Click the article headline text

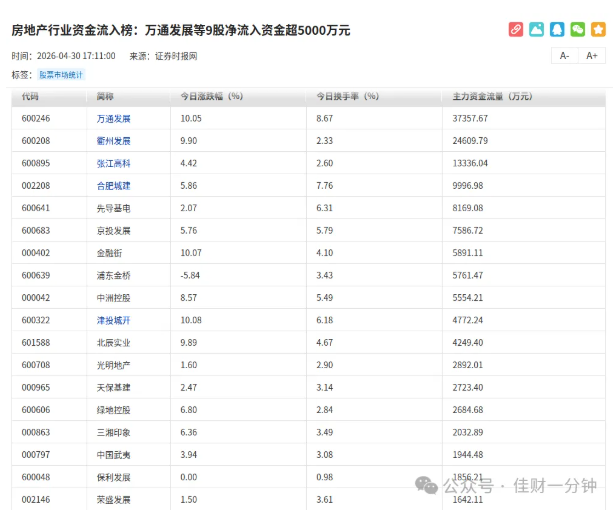click(x=181, y=30)
